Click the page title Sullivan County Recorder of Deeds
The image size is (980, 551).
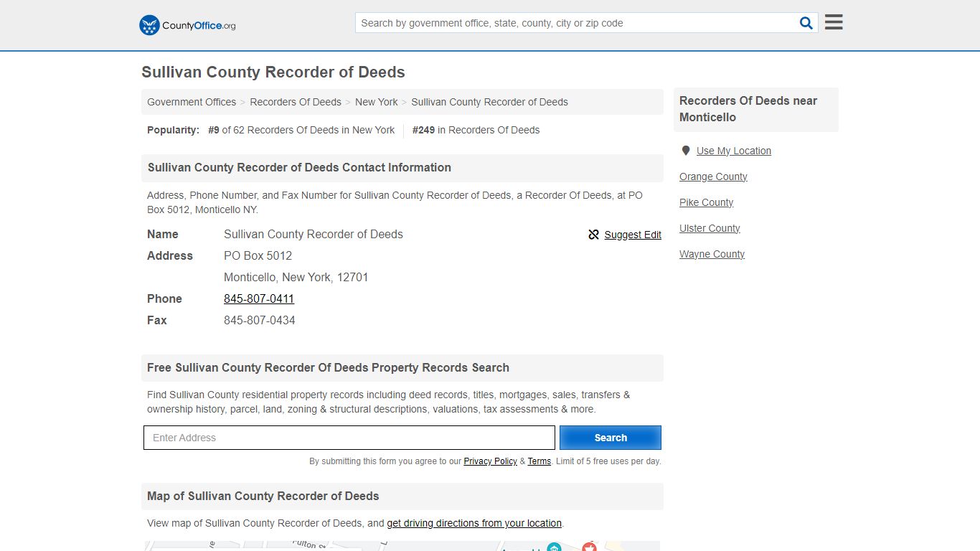(x=273, y=72)
